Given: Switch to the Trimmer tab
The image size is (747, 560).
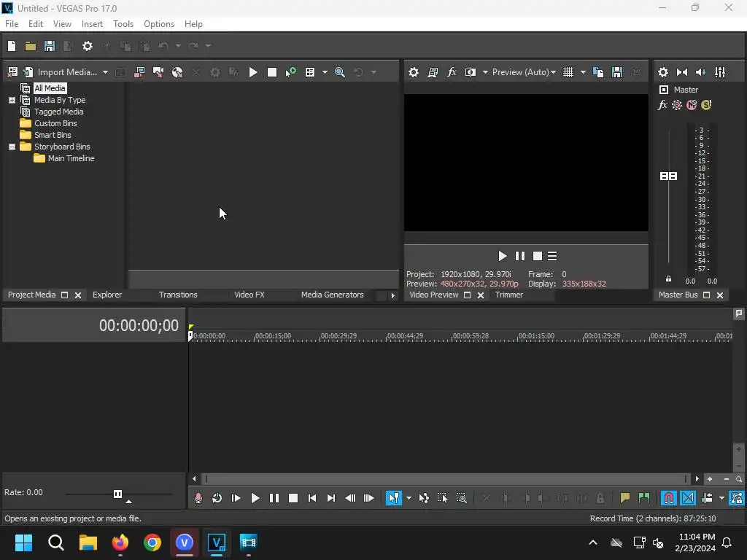Looking at the screenshot, I should [508, 295].
